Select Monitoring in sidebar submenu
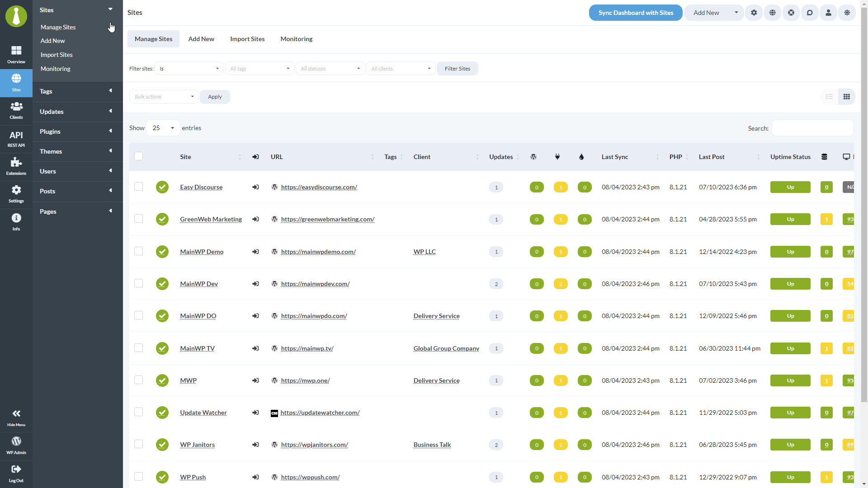868x488 pixels. pyautogui.click(x=56, y=69)
